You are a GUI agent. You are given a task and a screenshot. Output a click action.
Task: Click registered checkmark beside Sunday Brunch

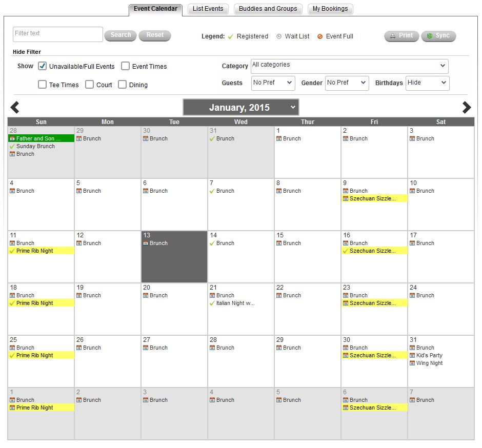pyautogui.click(x=12, y=147)
